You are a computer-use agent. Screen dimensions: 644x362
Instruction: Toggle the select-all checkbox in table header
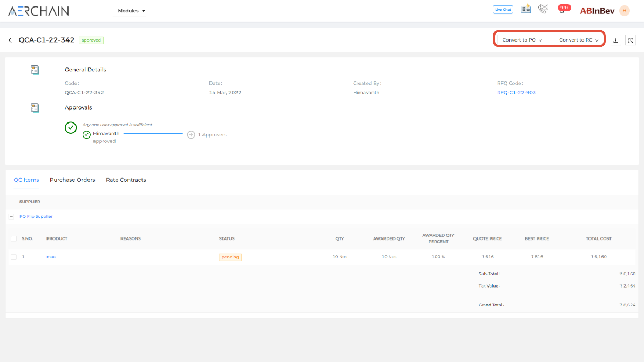14,238
